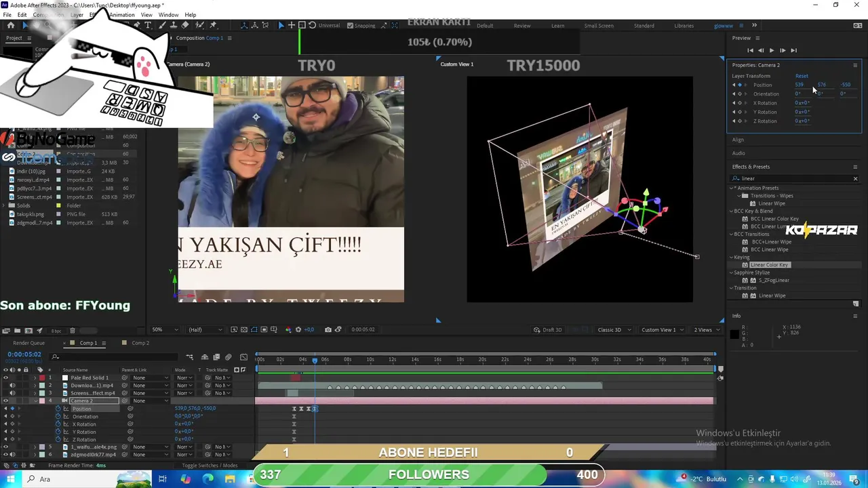
Task: Open the (Half) resolution dropdown
Action: pyautogui.click(x=205, y=329)
